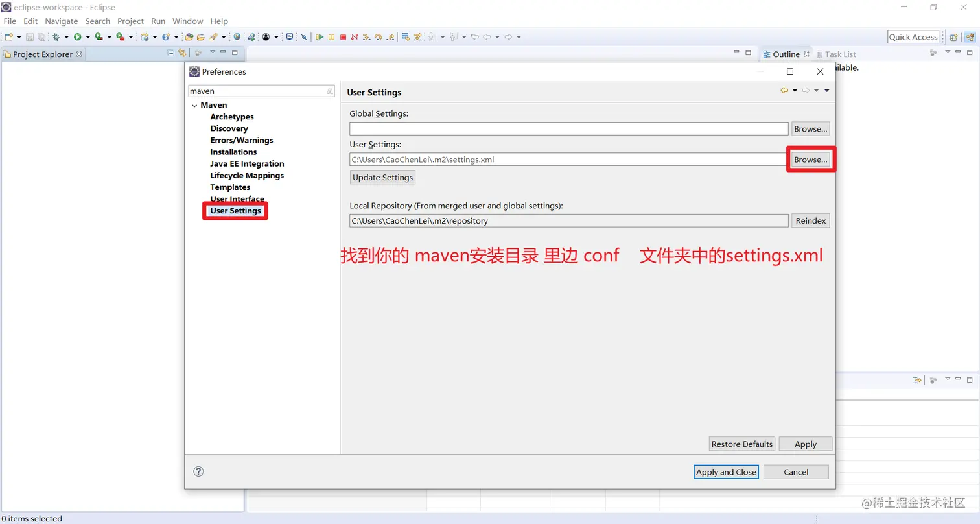Click the Debug bug icon
The width and height of the screenshot is (980, 524).
click(x=56, y=37)
